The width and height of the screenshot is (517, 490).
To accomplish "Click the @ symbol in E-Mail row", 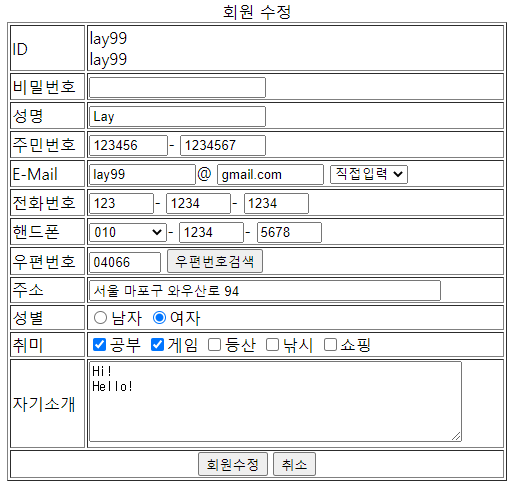I will point(204,174).
